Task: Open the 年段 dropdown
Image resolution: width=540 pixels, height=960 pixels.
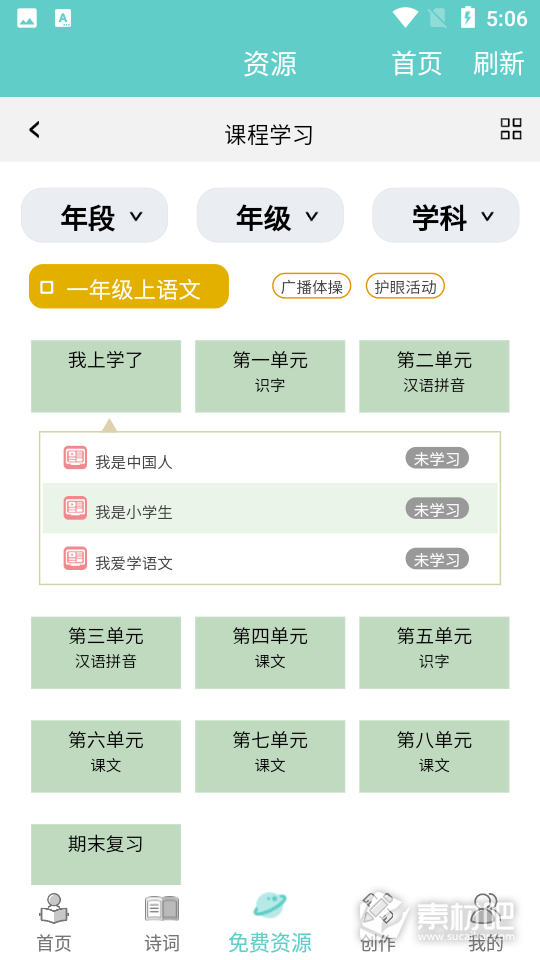Action: (95, 216)
